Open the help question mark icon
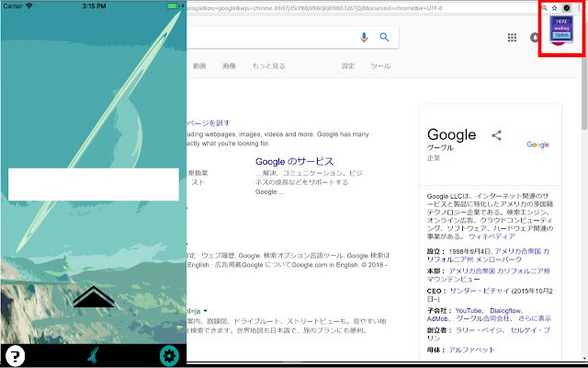Viewport: 588px width, 368px height. point(15,356)
